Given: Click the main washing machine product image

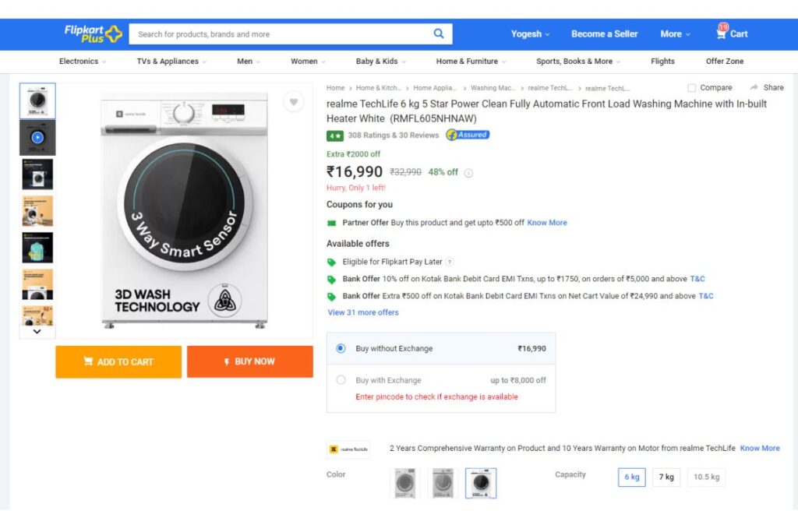Looking at the screenshot, I should 184,210.
